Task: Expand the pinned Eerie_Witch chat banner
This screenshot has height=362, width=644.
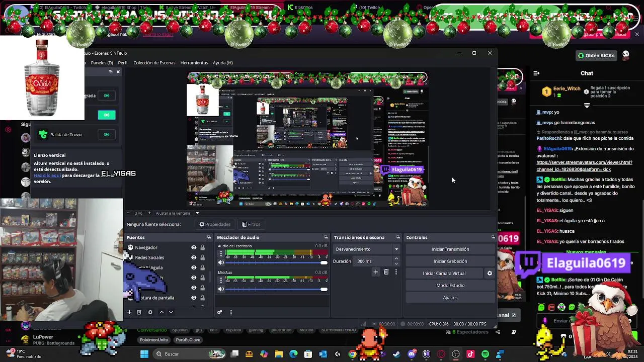Action: coord(587,106)
